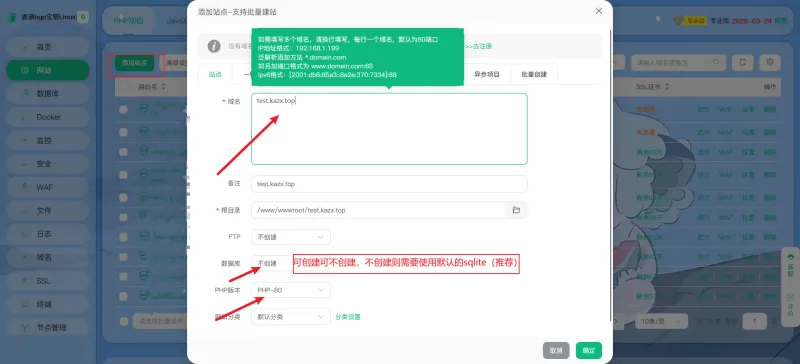800x364 pixels.
Task: Open 终端 in the left sidebar
Action: [x=47, y=304]
